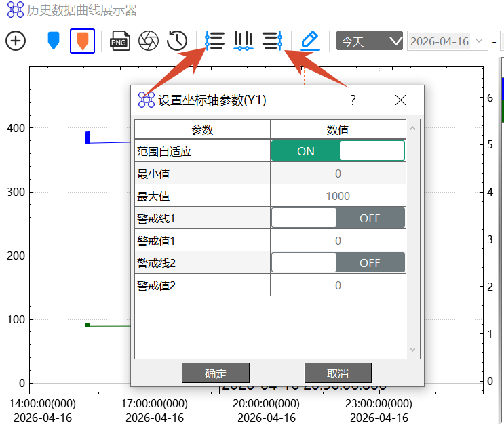Open X-axis settings icon
This screenshot has width=504, height=425.
click(244, 41)
